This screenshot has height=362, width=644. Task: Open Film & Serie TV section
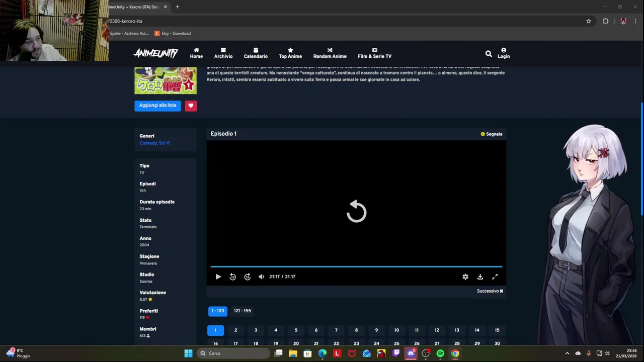[x=374, y=53]
